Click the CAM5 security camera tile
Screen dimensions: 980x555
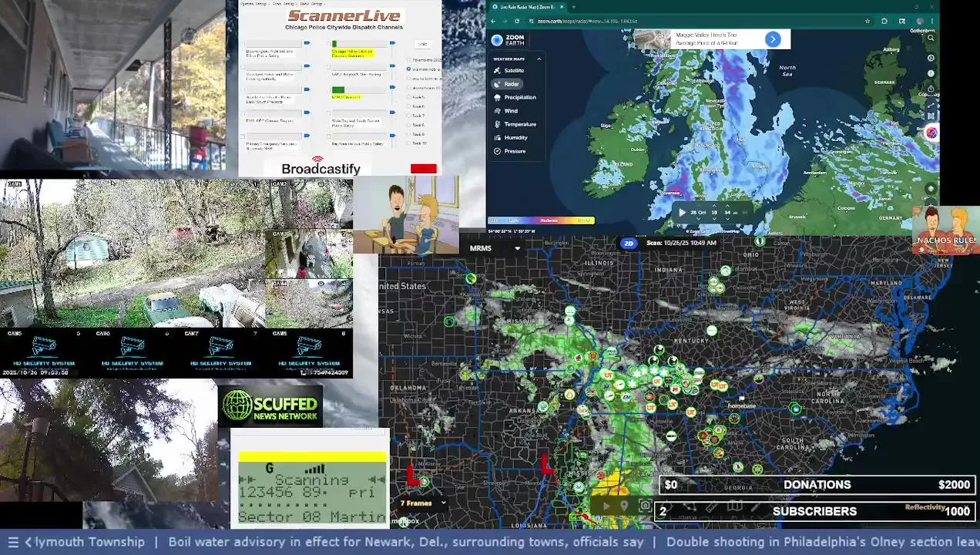click(x=44, y=352)
